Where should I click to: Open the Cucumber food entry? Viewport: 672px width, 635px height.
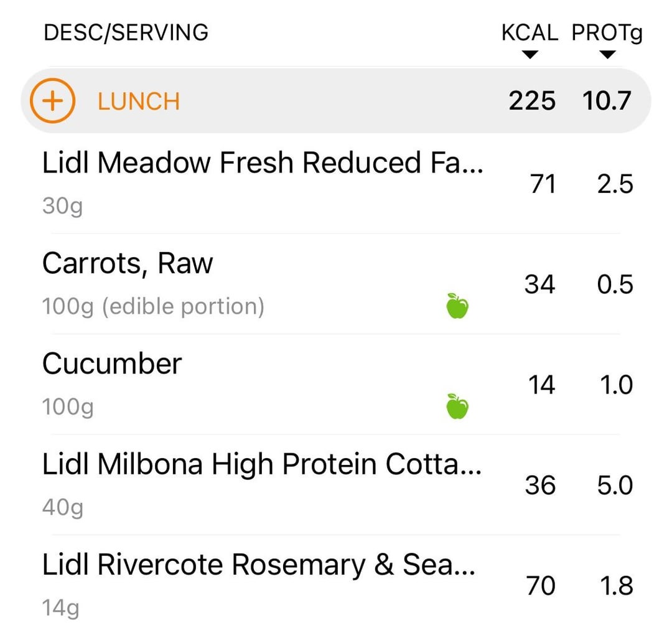click(x=112, y=364)
